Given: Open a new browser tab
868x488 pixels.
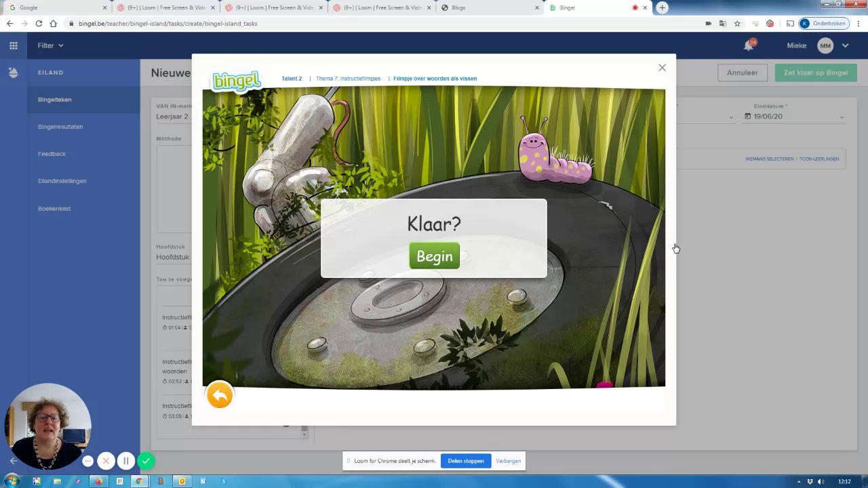Looking at the screenshot, I should coord(662,7).
